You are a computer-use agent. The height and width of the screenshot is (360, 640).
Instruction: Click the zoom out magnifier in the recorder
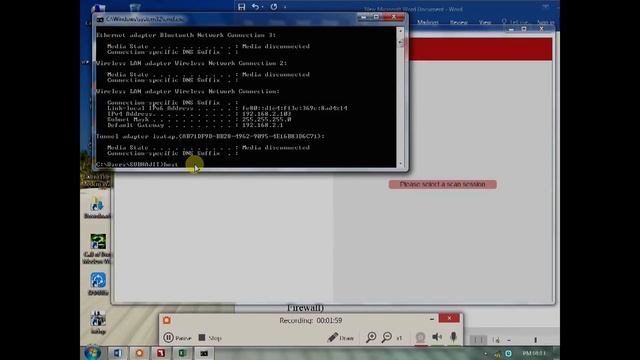click(387, 337)
